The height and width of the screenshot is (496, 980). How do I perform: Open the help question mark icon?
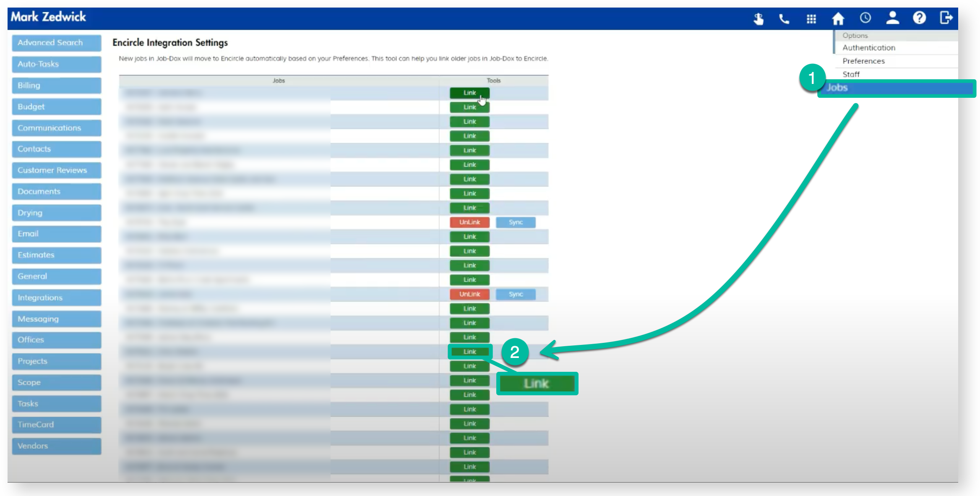pyautogui.click(x=919, y=18)
